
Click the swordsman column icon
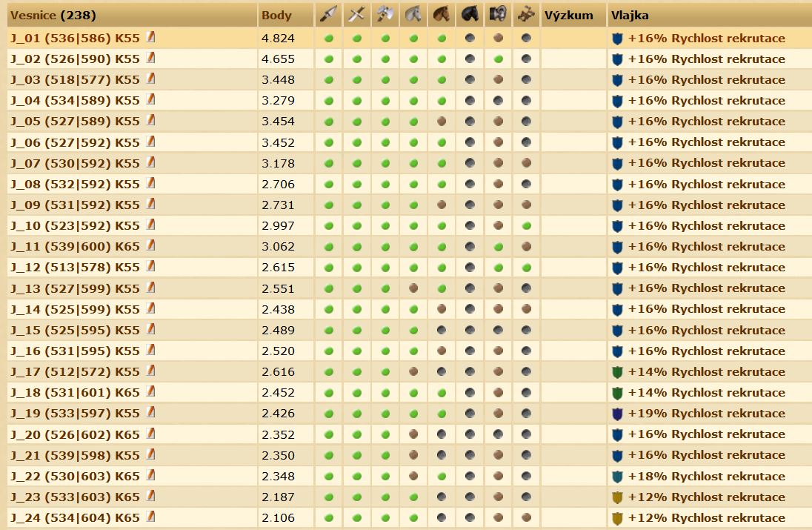point(357,15)
